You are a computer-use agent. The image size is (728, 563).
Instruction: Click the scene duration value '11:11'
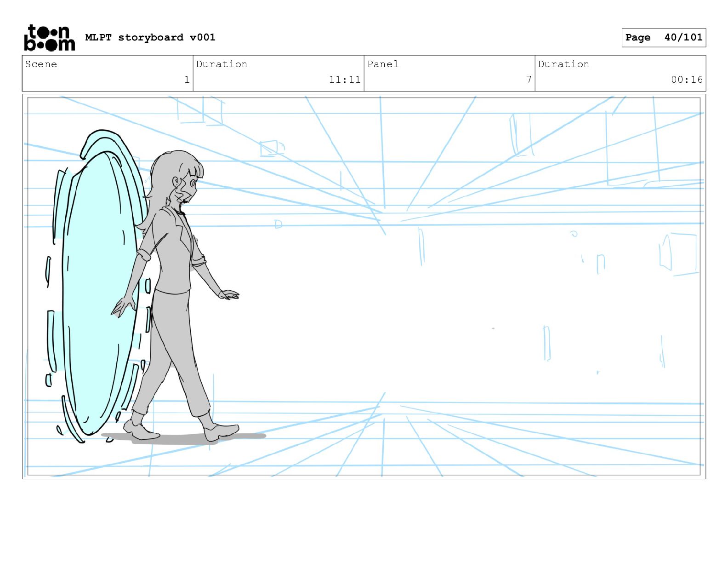[x=345, y=80]
